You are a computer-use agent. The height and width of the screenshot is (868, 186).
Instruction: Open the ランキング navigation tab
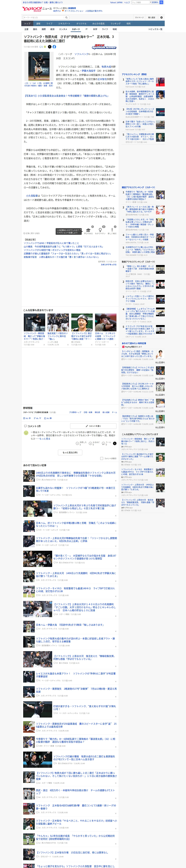pos(115,24)
